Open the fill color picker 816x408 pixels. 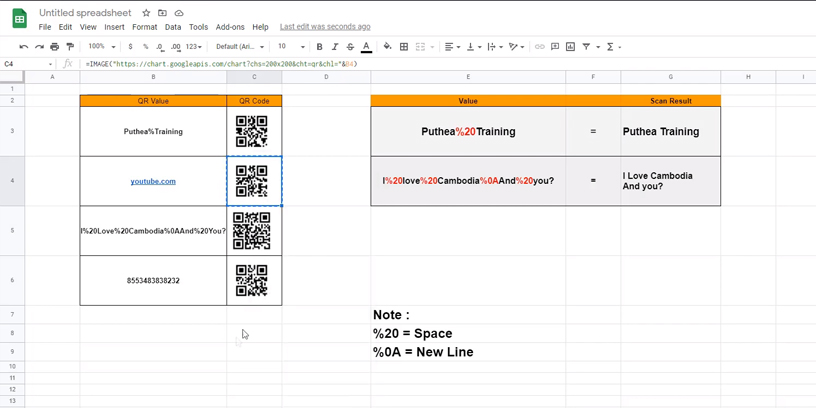point(387,47)
